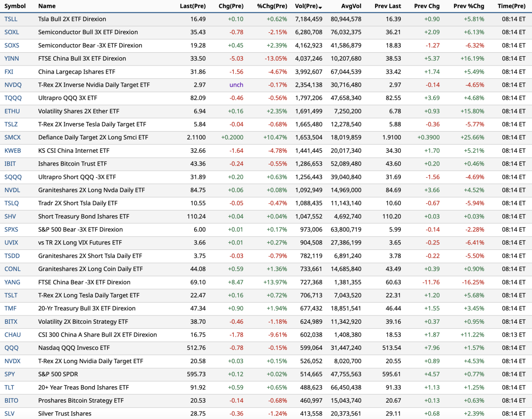Select the YINN symbol link
The height and width of the screenshot is (419, 532).
coord(12,58)
